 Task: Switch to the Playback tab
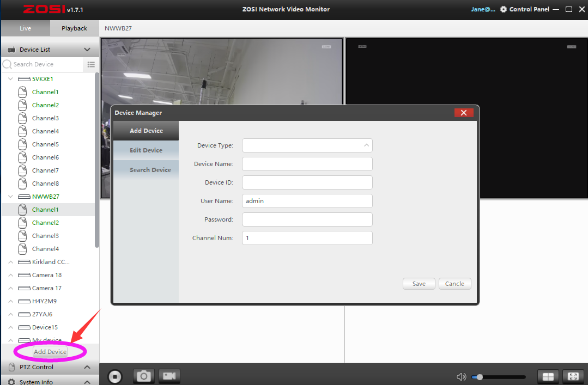(x=74, y=28)
